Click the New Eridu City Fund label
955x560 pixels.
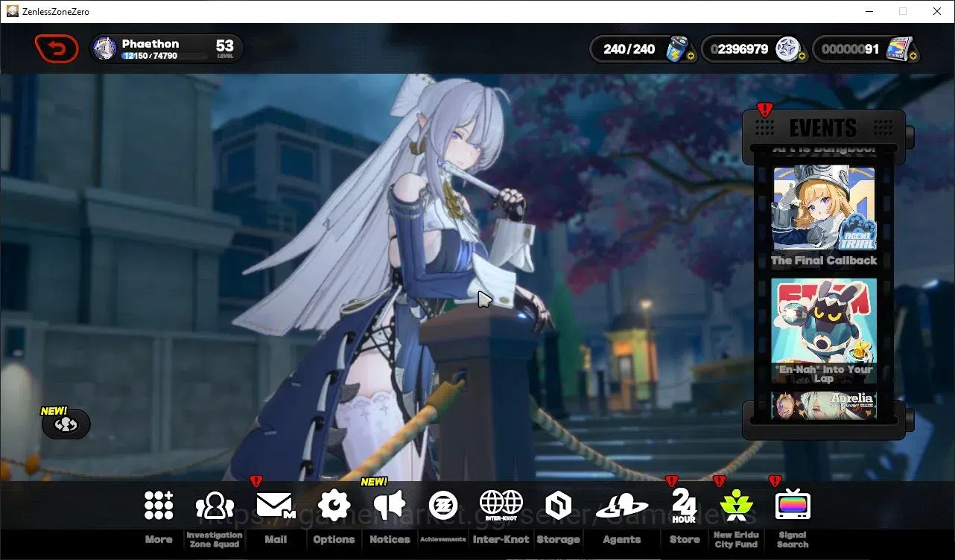(736, 539)
